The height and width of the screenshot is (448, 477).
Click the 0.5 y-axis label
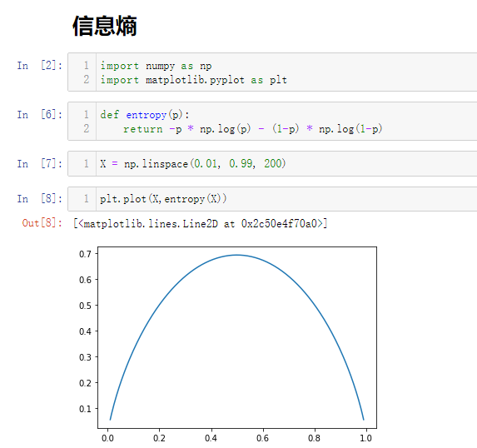(x=85, y=306)
